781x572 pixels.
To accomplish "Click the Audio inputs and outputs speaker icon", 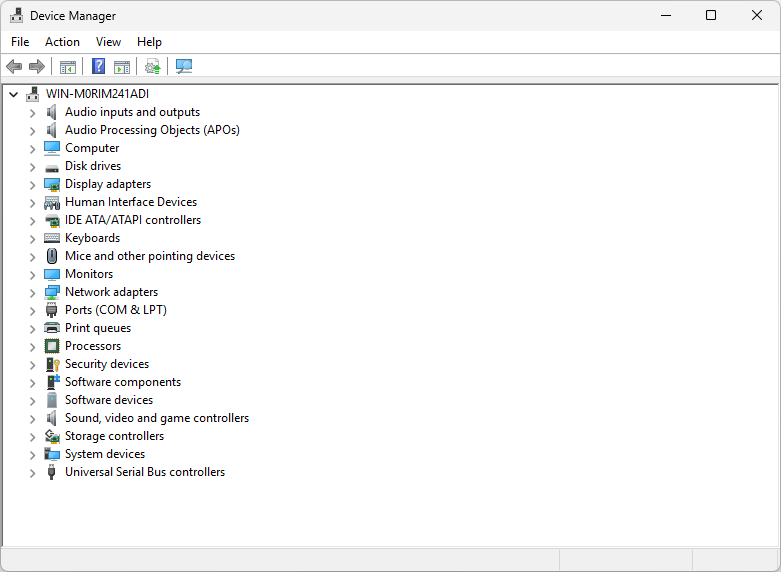I will point(52,112).
